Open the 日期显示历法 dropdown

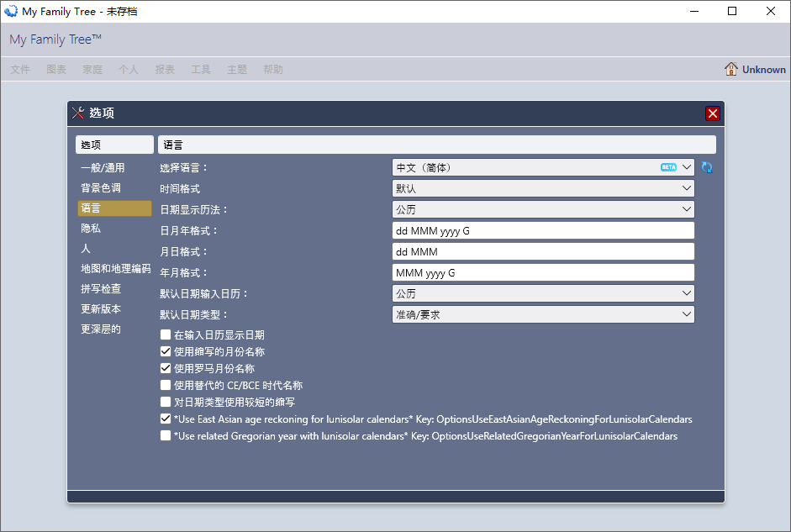click(x=543, y=209)
